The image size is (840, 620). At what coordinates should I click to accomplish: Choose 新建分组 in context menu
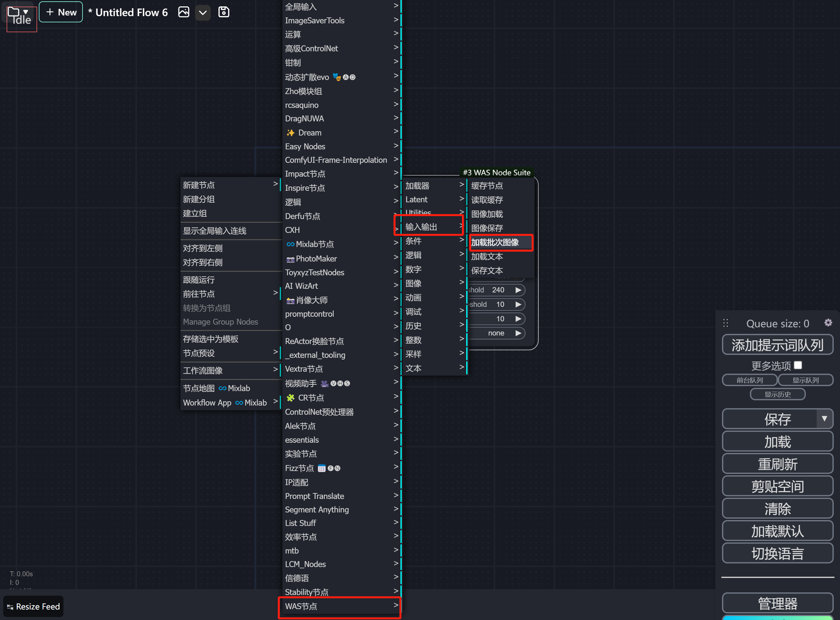point(231,199)
